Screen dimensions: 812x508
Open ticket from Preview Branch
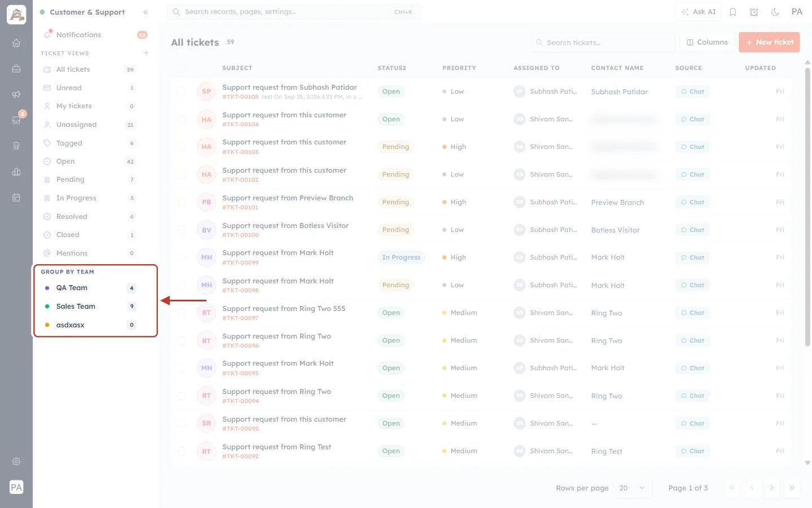coord(288,198)
